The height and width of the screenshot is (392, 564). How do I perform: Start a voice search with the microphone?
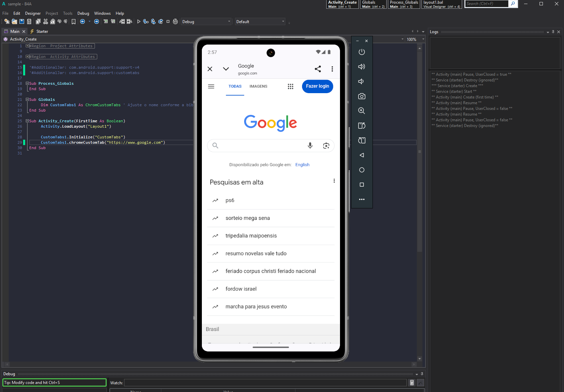coord(310,145)
